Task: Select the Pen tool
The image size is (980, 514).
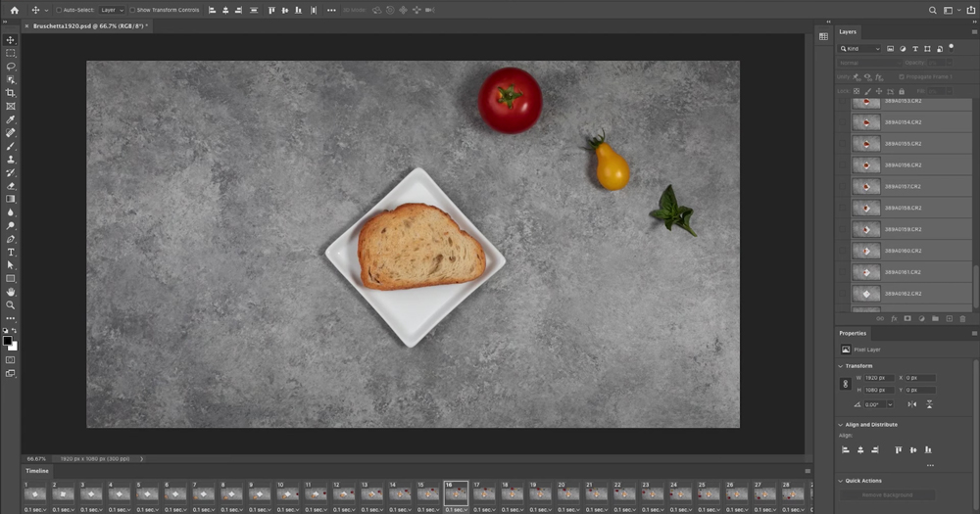Action: 11,239
